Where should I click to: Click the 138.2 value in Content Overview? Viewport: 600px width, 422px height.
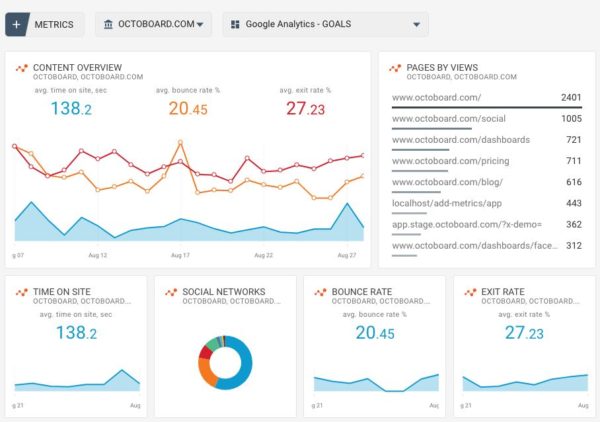71,109
